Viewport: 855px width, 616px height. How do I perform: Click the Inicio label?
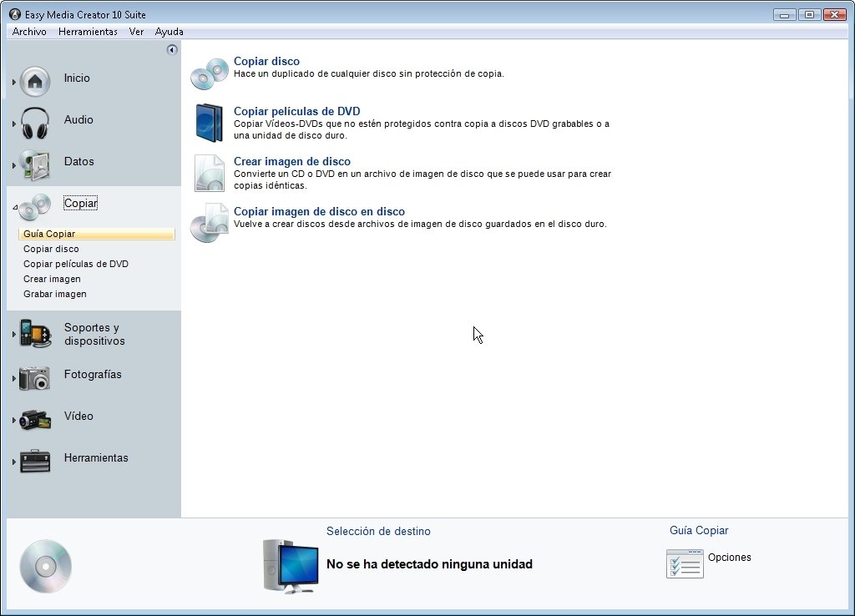pyautogui.click(x=77, y=78)
